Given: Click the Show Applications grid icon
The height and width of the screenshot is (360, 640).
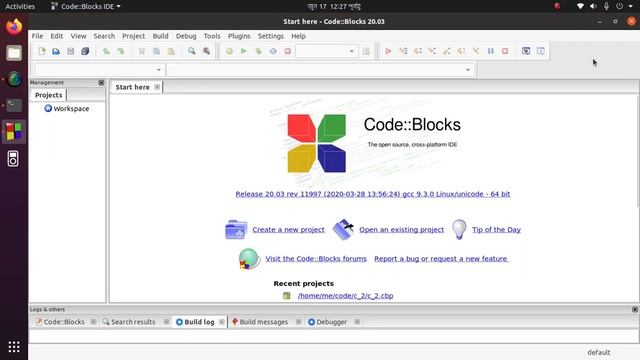Looking at the screenshot, I should 14,347.
